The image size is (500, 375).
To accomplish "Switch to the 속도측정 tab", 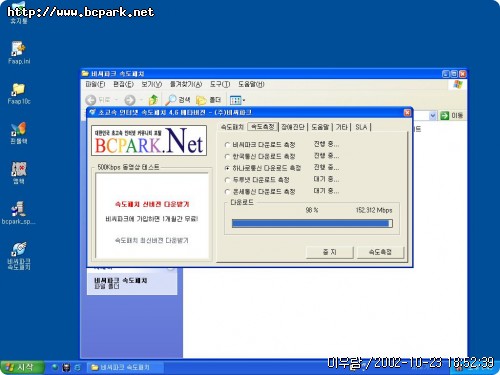I will [263, 127].
